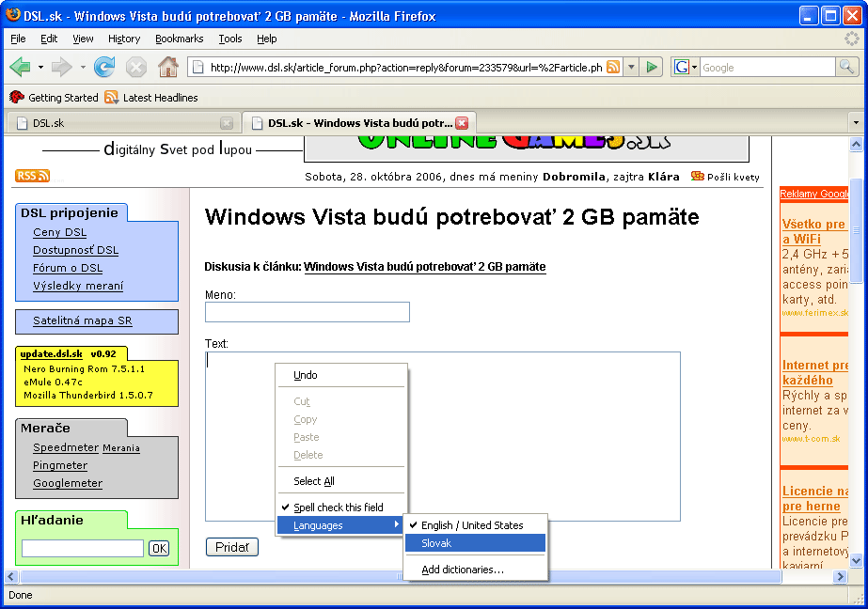
Task: Open Reklamy Google ads link
Action: pyautogui.click(x=813, y=194)
